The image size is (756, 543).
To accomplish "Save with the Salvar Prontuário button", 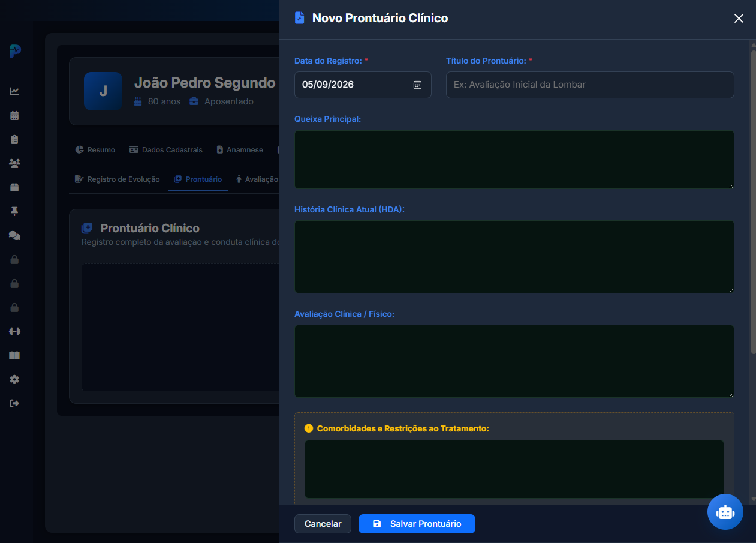I will pyautogui.click(x=417, y=524).
